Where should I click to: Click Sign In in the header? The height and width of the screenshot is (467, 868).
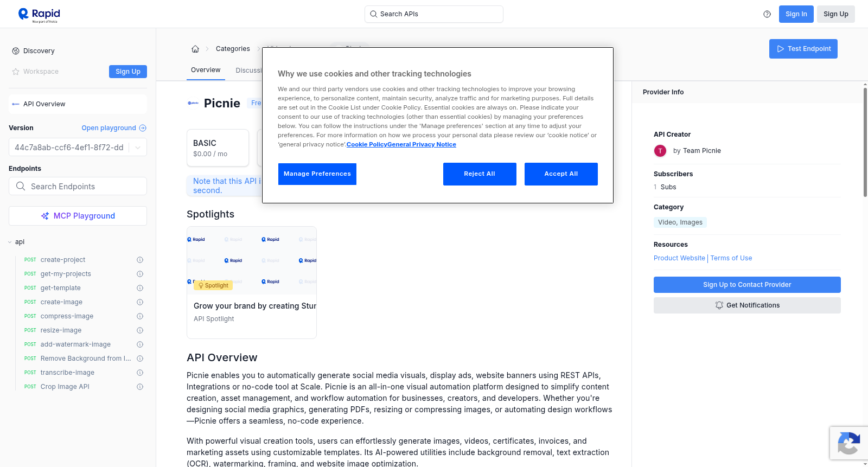[796, 14]
